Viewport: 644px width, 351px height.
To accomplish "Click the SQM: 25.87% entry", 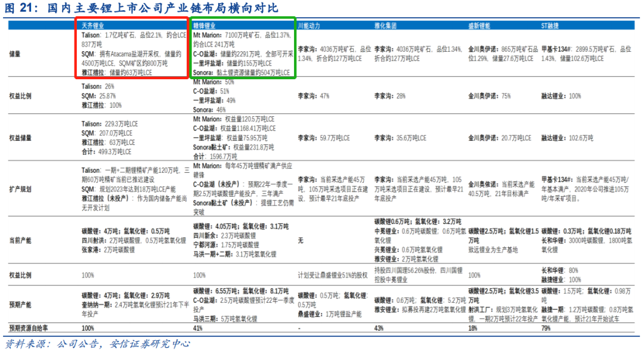I will pos(98,96).
